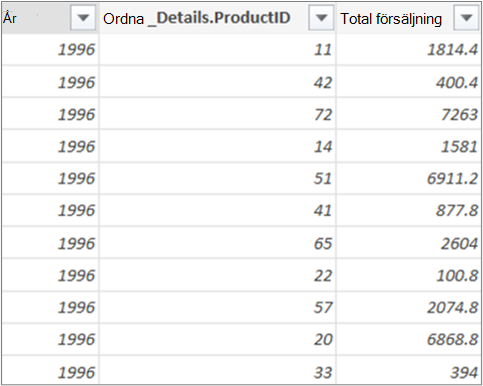Select the Ordna_Details.ProductID column header
This screenshot has width=483, height=386.
pyautogui.click(x=217, y=18)
